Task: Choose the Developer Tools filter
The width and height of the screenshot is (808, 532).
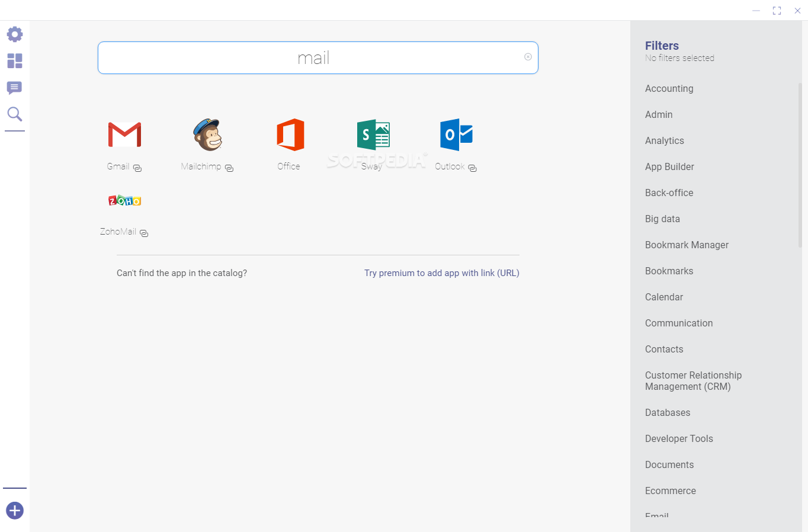Action: [x=679, y=438]
